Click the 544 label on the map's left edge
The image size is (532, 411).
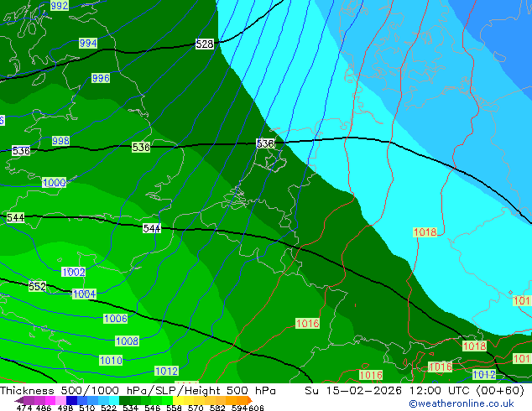(16, 217)
